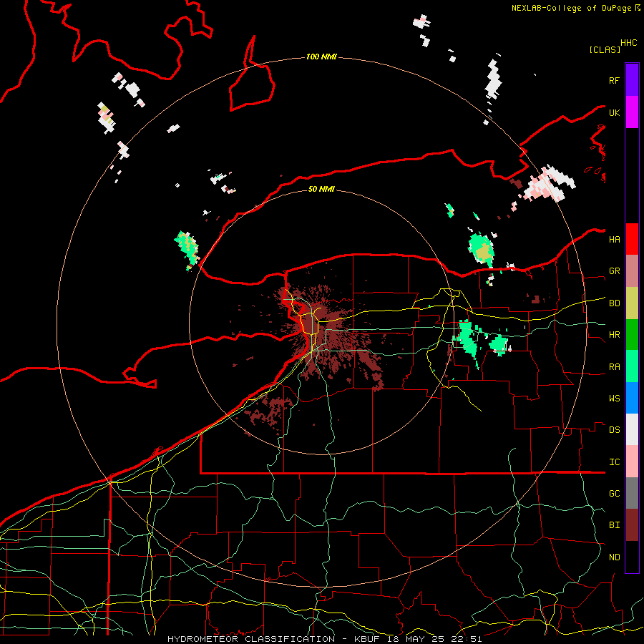Select the GR graupel color swatch
644x644 pixels.
632,270
